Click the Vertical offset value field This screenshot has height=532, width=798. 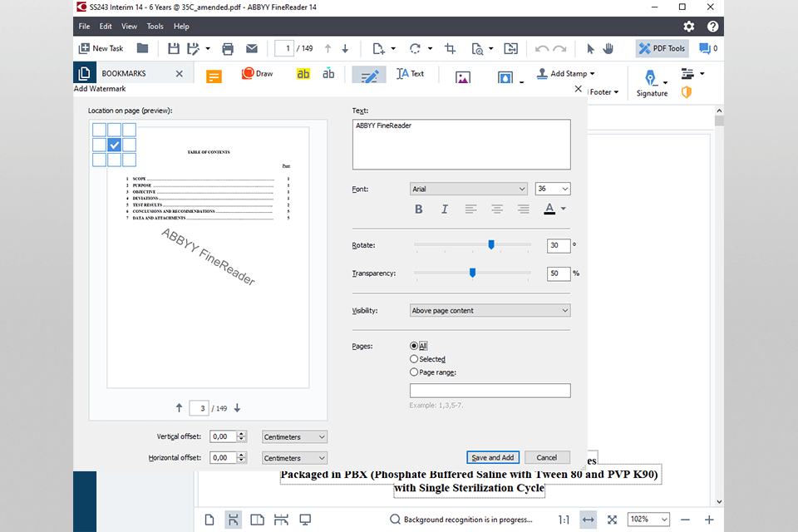coord(223,436)
